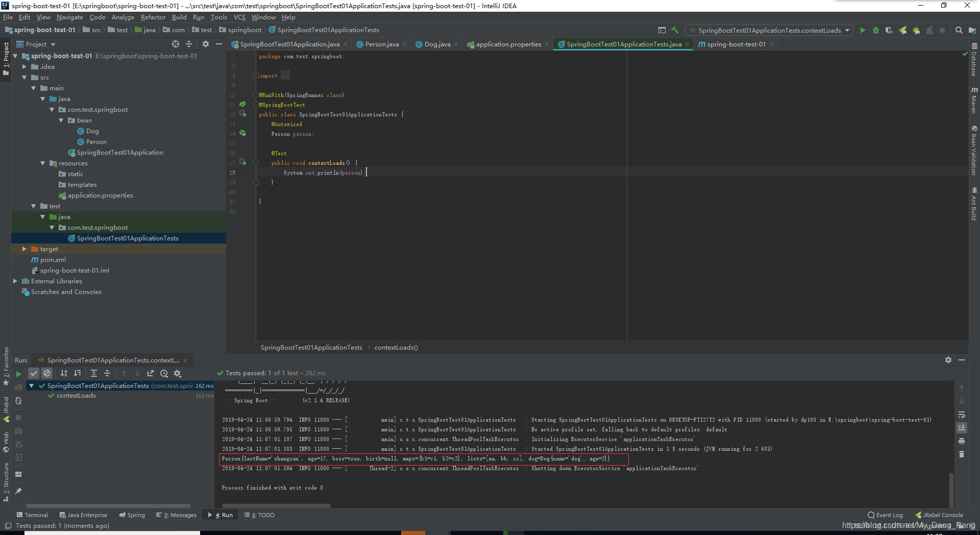This screenshot has width=980, height=535.
Task: Switch to the Person.java tab
Action: coord(381,44)
